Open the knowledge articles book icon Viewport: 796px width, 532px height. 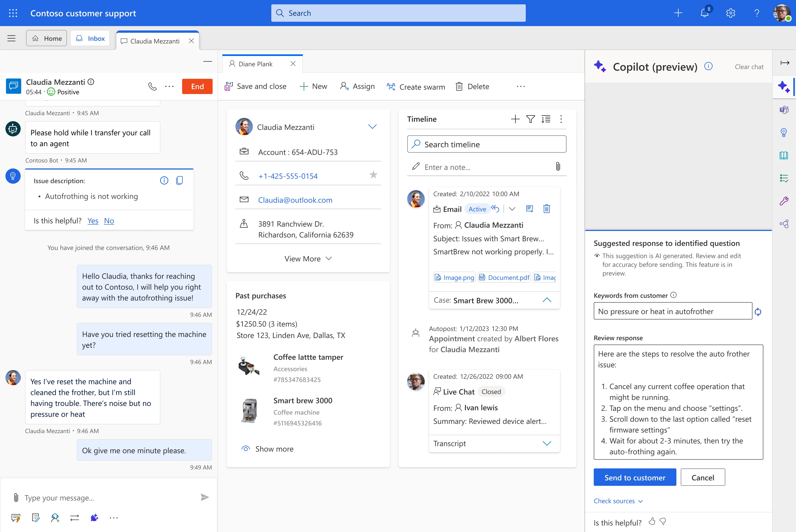785,155
